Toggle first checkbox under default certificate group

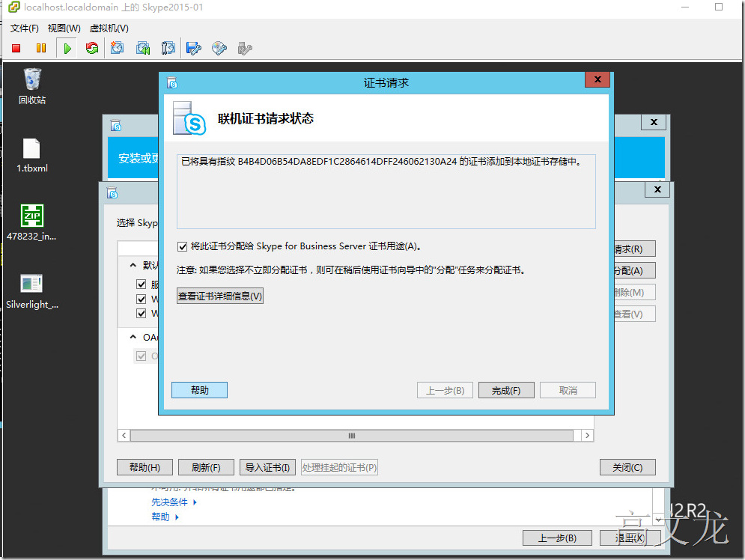point(141,284)
